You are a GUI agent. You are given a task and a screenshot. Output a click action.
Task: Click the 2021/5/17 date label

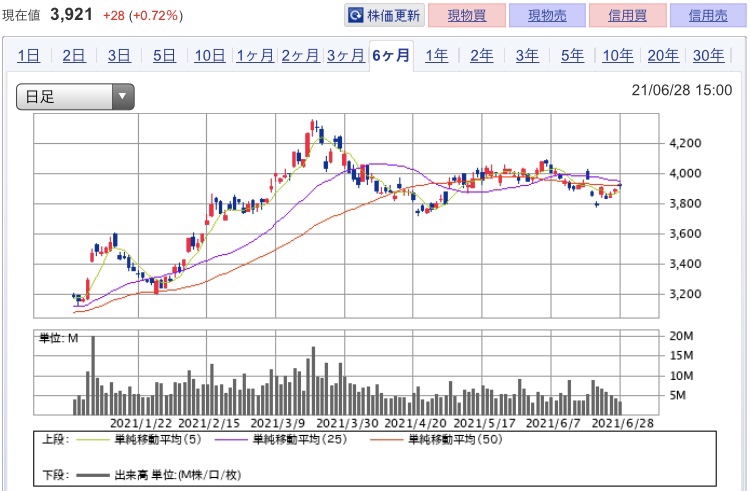coord(485,423)
